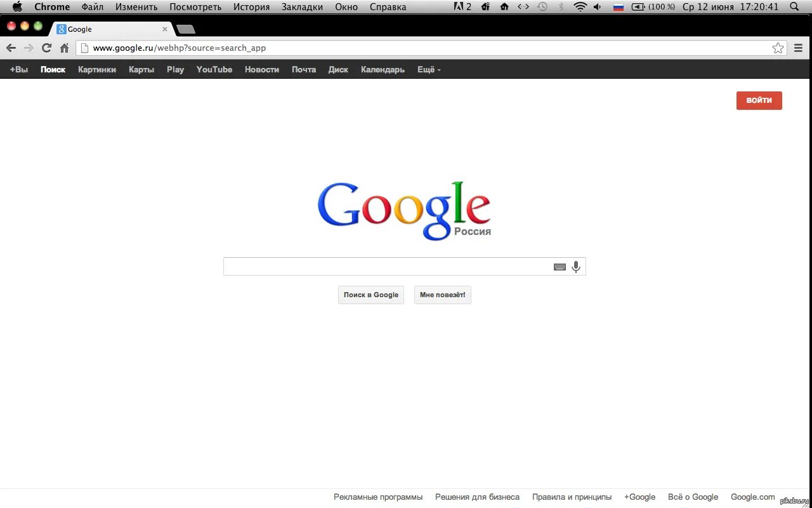Open the Apple menu
812x508 pixels.
(17, 7)
